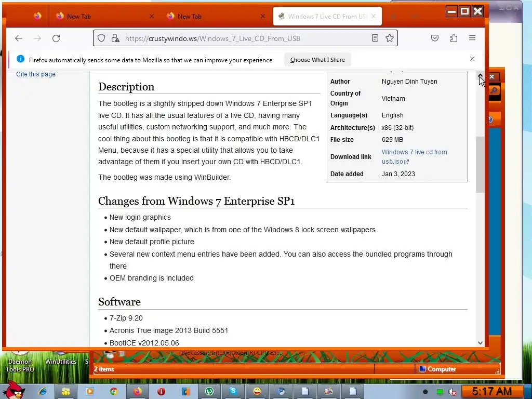Click 'x86 (32-bit)' architecture value

[x=397, y=128]
